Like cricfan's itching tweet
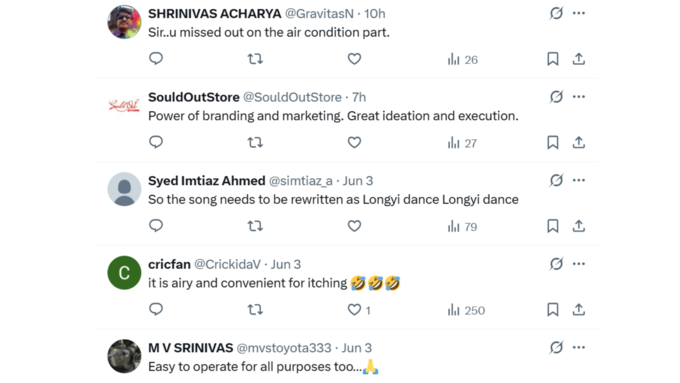Image resolution: width=680 pixels, height=383 pixels. tap(354, 310)
